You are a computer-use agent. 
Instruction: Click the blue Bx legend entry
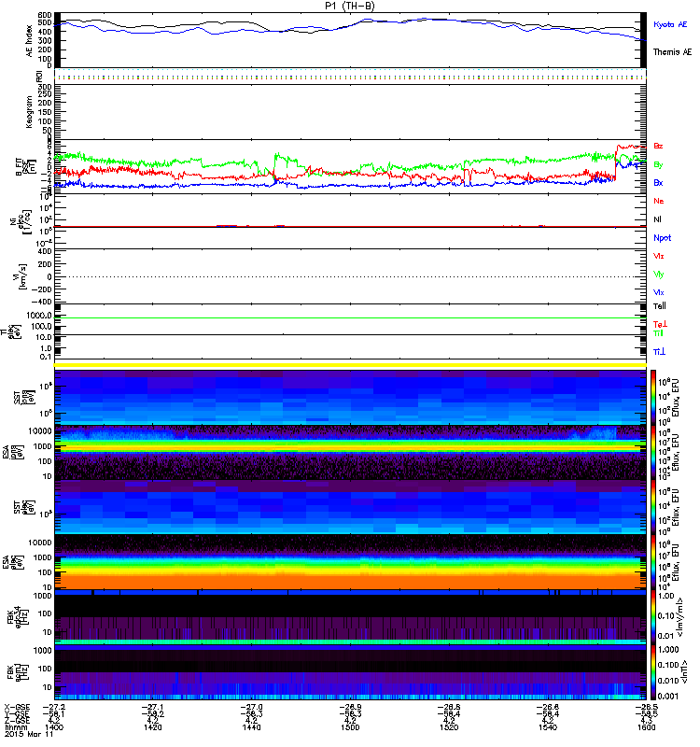(659, 183)
